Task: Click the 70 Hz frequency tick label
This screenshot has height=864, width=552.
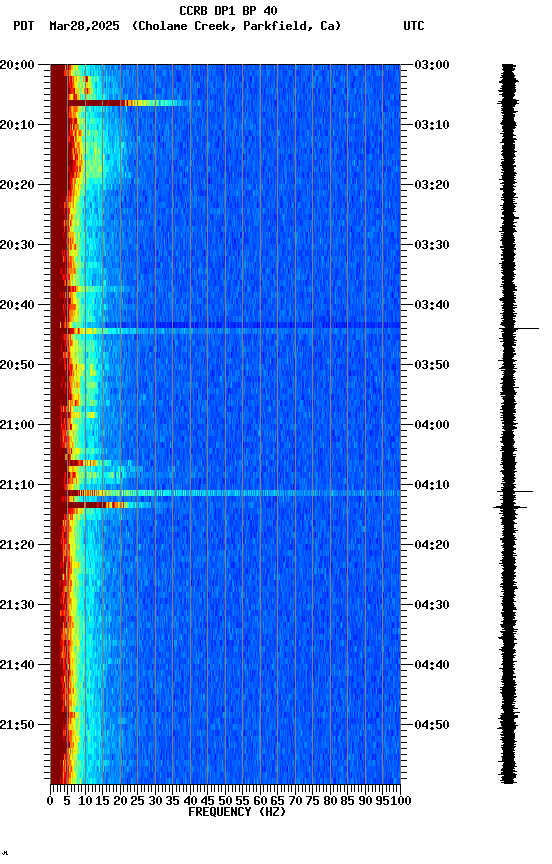Action: coord(295,801)
